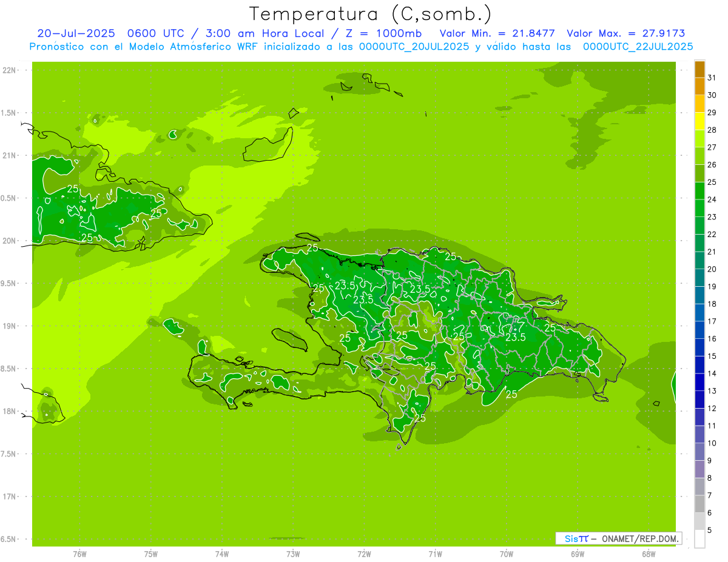Click the title "Temperatura (C,somb.)"
The image size is (728, 562).
[370, 14]
